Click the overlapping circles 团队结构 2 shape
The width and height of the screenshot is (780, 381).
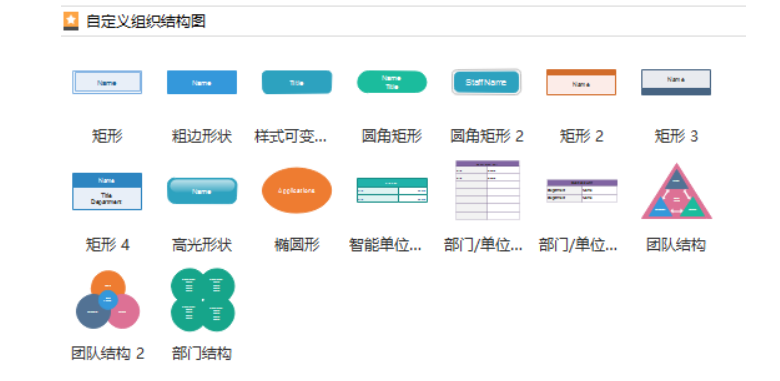pyautogui.click(x=107, y=299)
